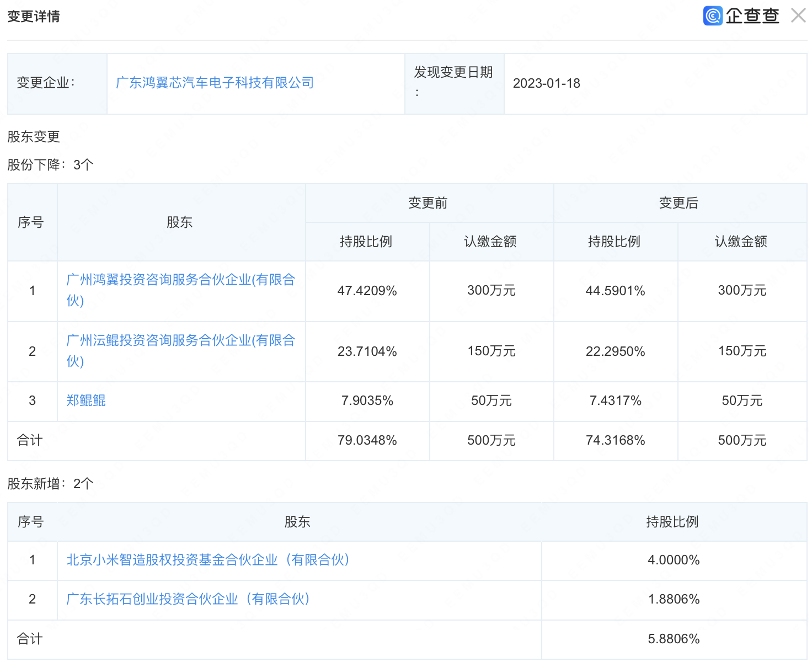Select the 22.2950% after-change ratio cell
Screen dimensions: 812x662
tap(616, 351)
